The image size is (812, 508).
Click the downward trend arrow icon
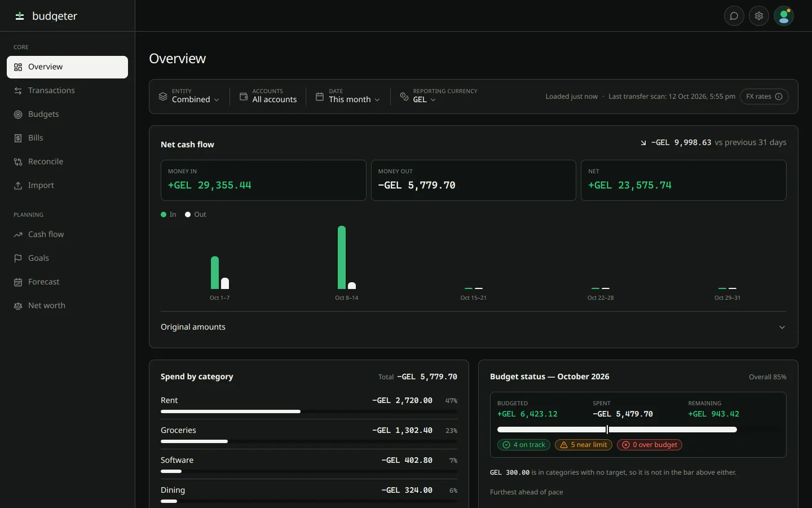(x=643, y=143)
